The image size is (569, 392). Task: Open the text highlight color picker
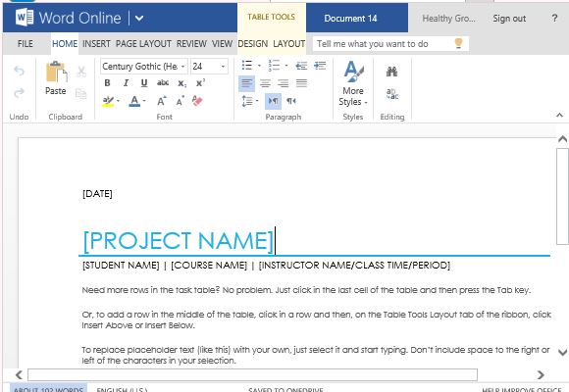pos(118,101)
